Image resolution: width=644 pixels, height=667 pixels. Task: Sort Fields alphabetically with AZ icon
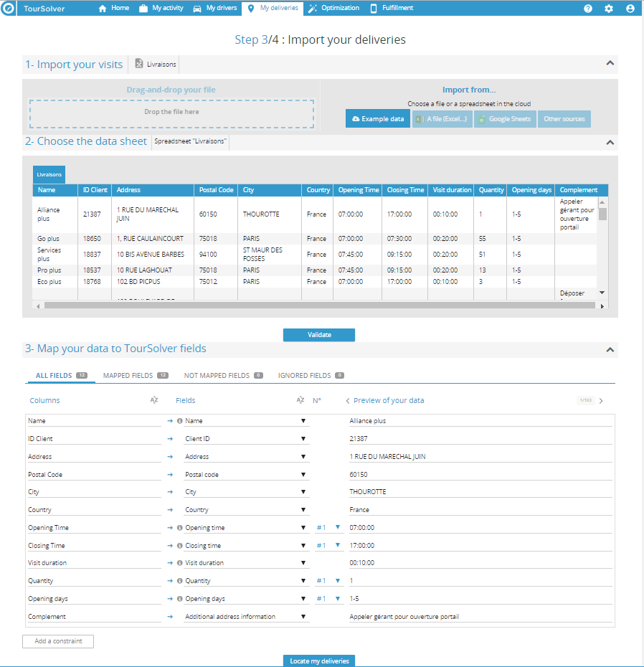[x=300, y=400]
